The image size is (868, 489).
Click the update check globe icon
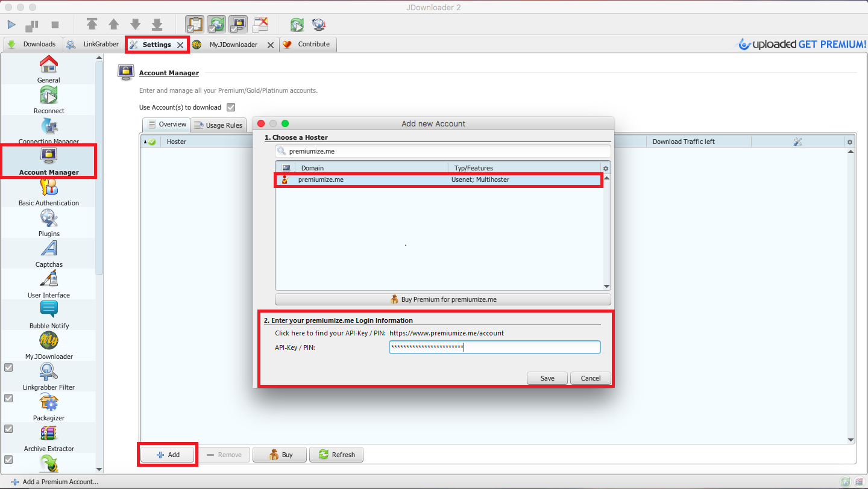[x=319, y=25]
